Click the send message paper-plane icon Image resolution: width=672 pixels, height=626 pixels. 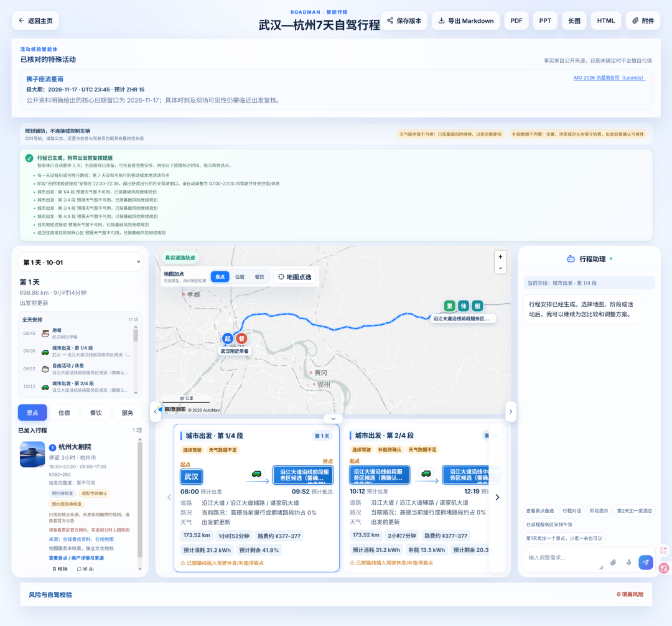[645, 562]
